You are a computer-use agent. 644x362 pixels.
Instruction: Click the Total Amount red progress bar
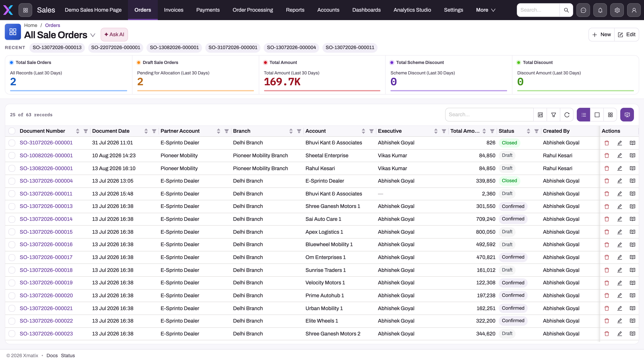point(322,91)
